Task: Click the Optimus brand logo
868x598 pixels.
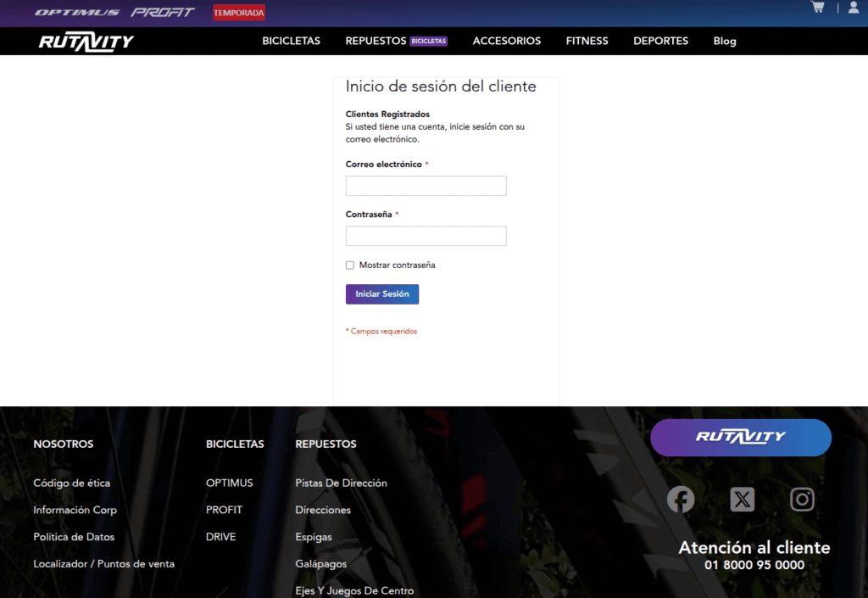Action: (x=77, y=13)
